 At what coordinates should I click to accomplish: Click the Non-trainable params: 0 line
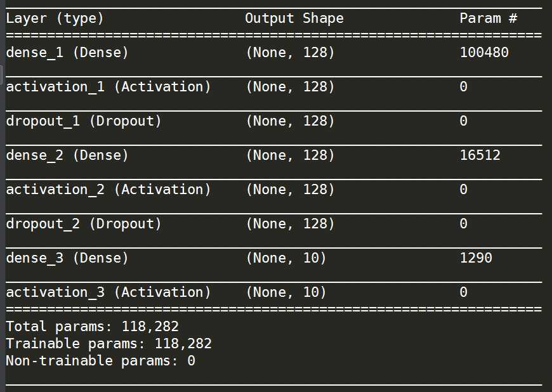[101, 361]
